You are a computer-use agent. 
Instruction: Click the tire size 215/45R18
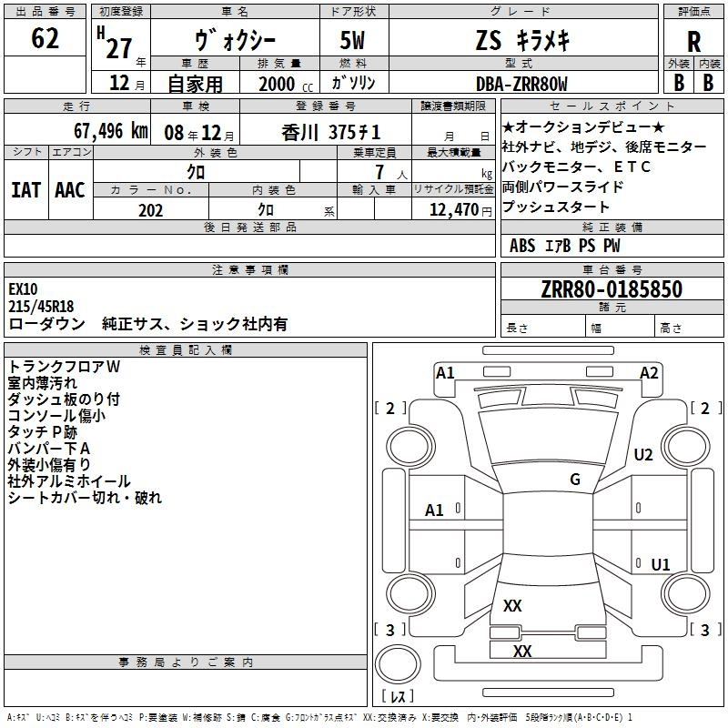click(41, 307)
